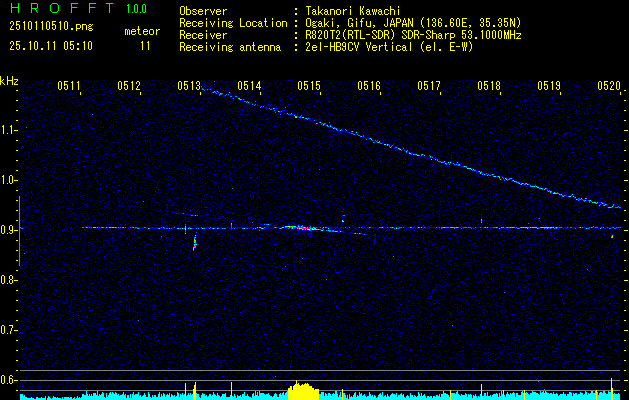Click the 0516 time marker
This screenshot has width=629, height=400.
point(369,85)
